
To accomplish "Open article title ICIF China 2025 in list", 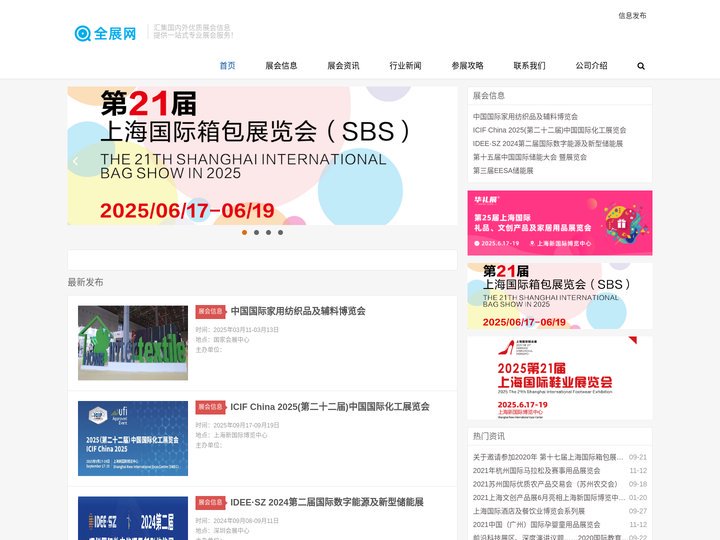I will coord(330,406).
